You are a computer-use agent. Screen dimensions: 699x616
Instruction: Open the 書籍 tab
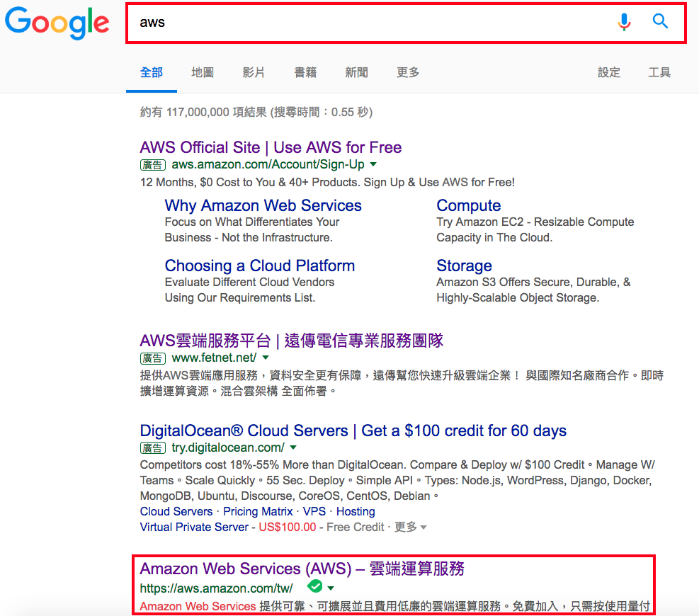(305, 72)
